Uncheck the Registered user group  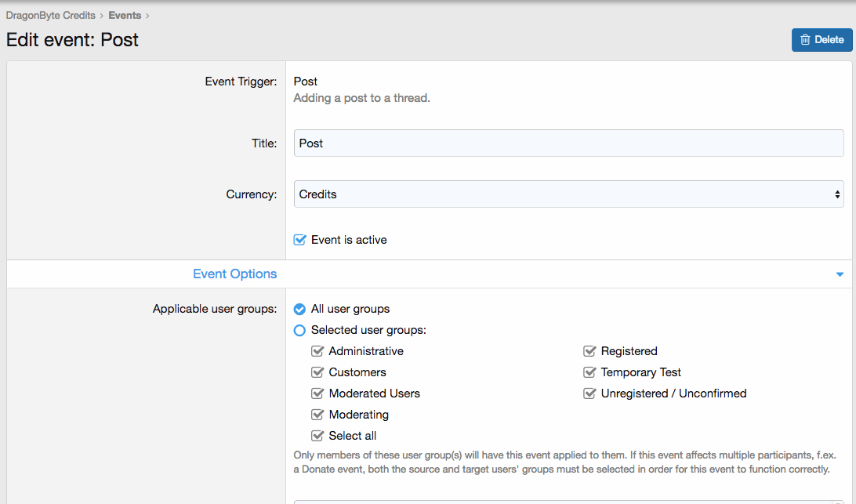pos(589,351)
